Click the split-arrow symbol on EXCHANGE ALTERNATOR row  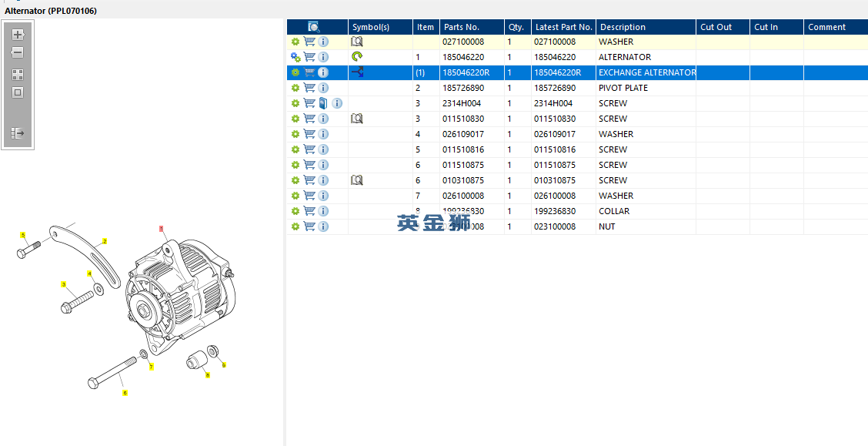[357, 72]
